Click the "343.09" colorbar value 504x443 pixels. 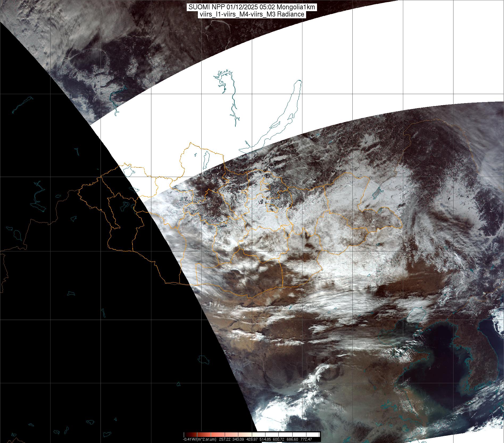[x=238, y=439]
